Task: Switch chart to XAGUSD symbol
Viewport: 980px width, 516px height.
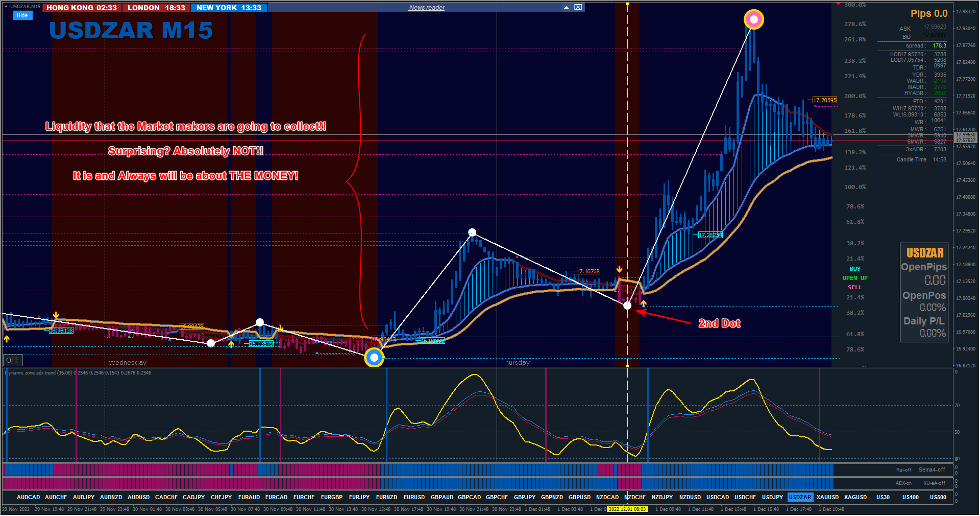Action: pos(855,497)
